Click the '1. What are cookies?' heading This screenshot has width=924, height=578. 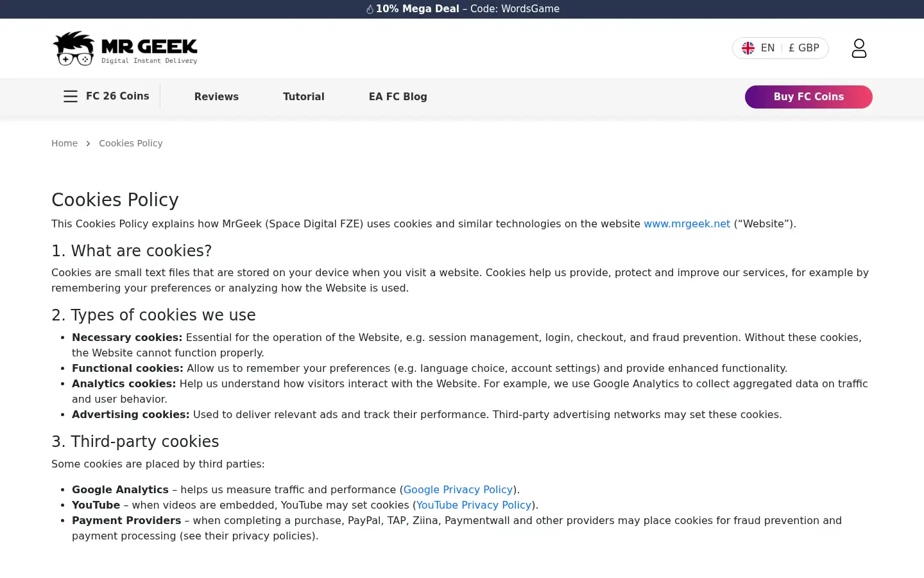tap(132, 250)
